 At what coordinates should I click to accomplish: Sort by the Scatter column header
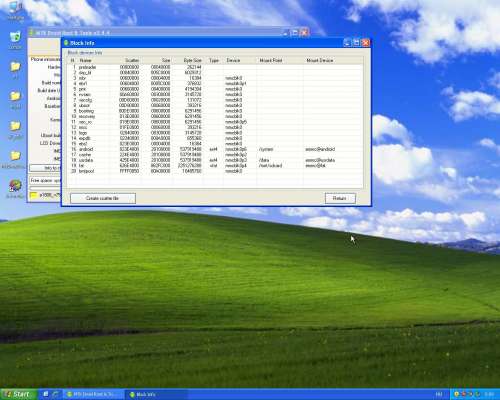pyautogui.click(x=126, y=60)
